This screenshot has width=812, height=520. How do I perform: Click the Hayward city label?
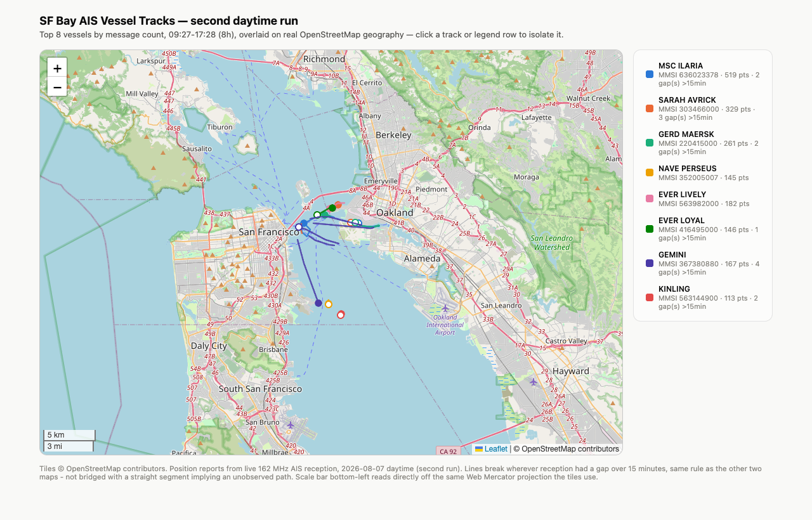(571, 371)
